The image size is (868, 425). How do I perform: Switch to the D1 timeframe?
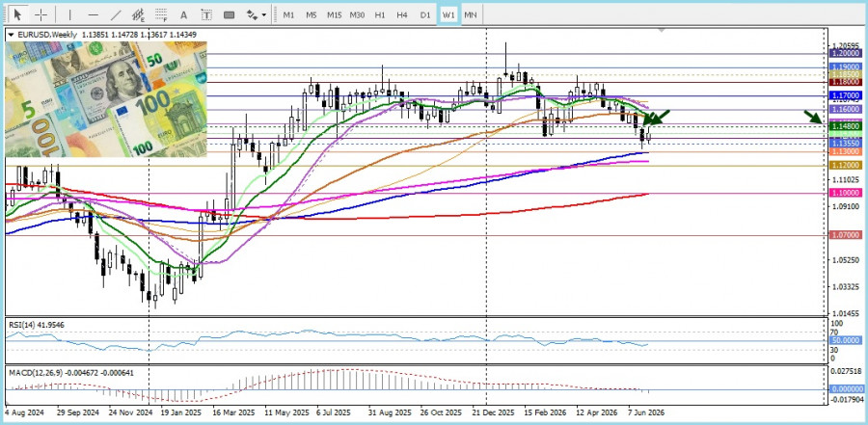[424, 15]
